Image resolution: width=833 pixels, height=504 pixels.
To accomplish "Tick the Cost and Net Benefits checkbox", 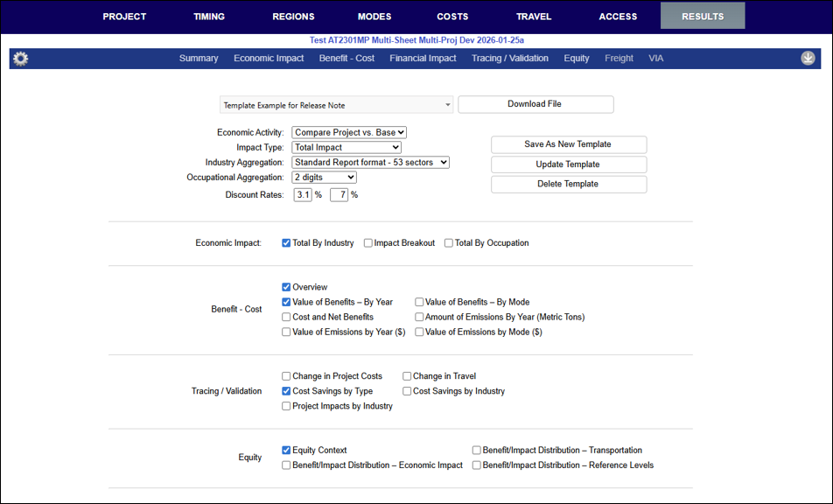I will click(x=286, y=317).
